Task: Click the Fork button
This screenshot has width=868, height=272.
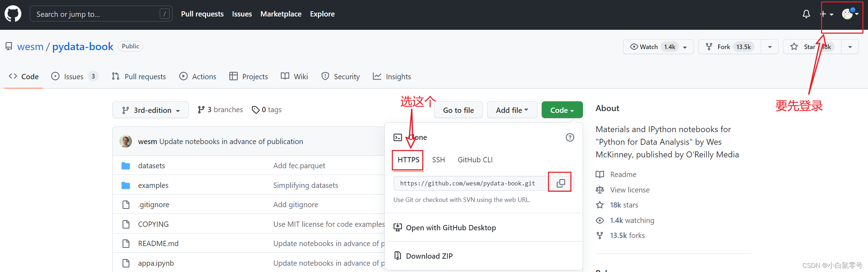Action: (729, 47)
